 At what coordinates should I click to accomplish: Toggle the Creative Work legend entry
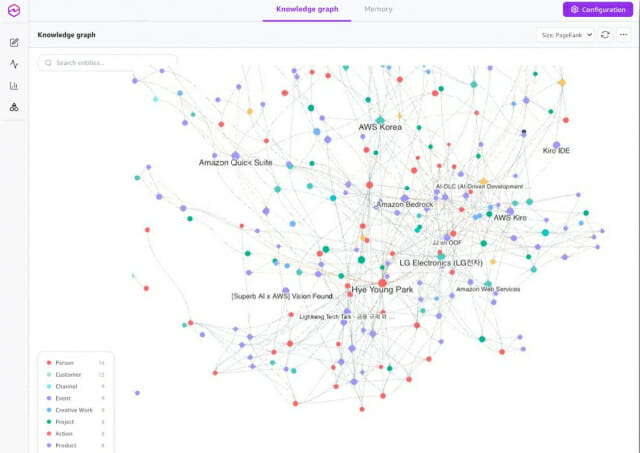tap(76, 410)
